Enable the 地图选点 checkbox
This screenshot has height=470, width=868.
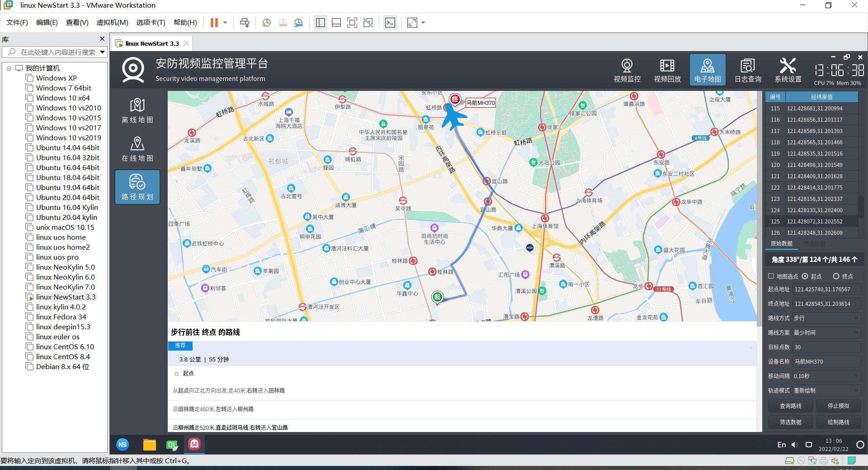point(771,276)
